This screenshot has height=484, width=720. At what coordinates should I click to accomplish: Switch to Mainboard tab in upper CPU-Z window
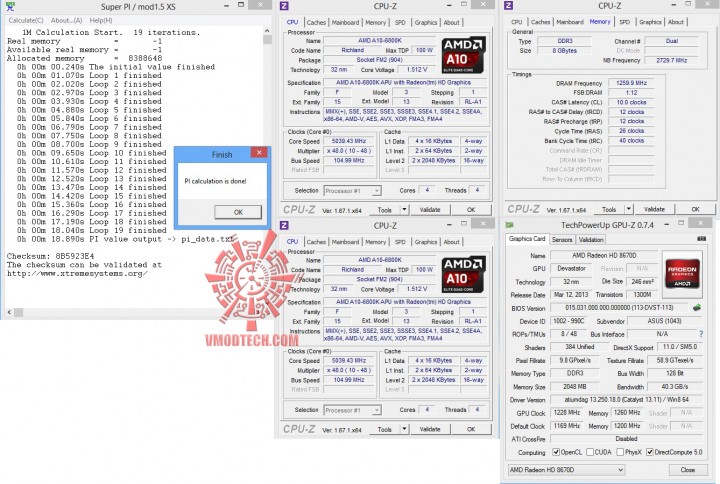tap(345, 23)
